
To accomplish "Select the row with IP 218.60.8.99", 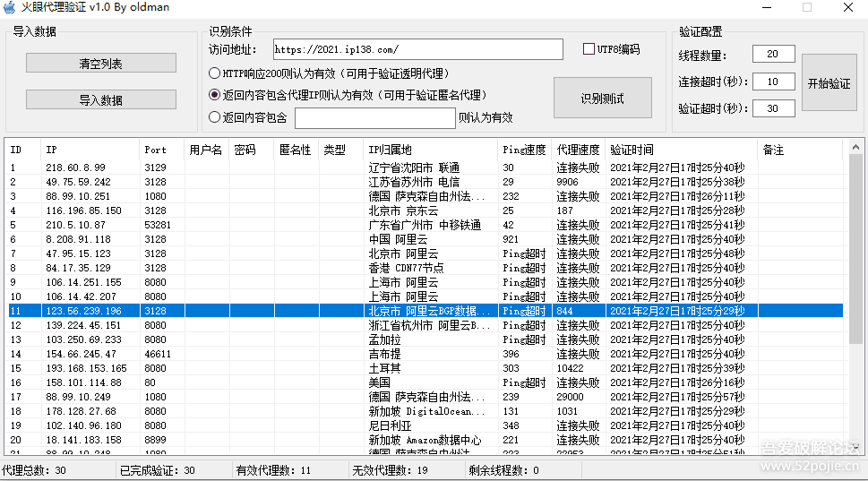I will 75,167.
